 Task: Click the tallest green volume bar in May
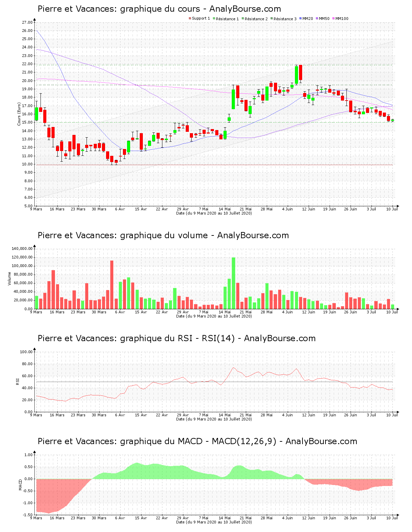tap(233, 283)
